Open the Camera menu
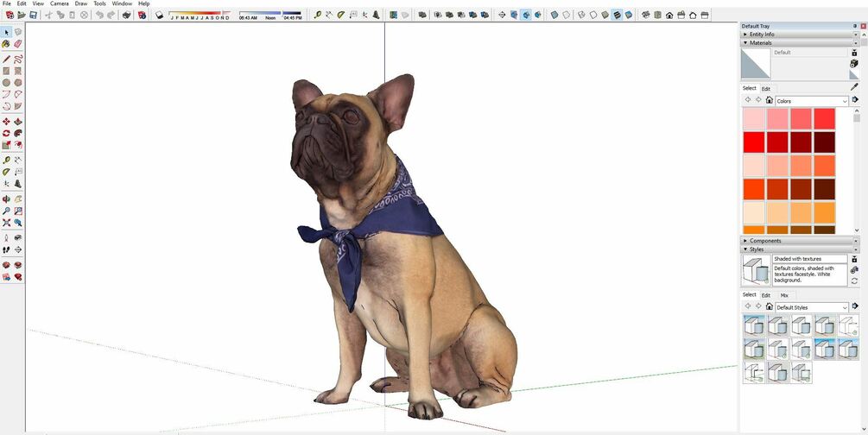The height and width of the screenshot is (435, 868). tap(60, 3)
